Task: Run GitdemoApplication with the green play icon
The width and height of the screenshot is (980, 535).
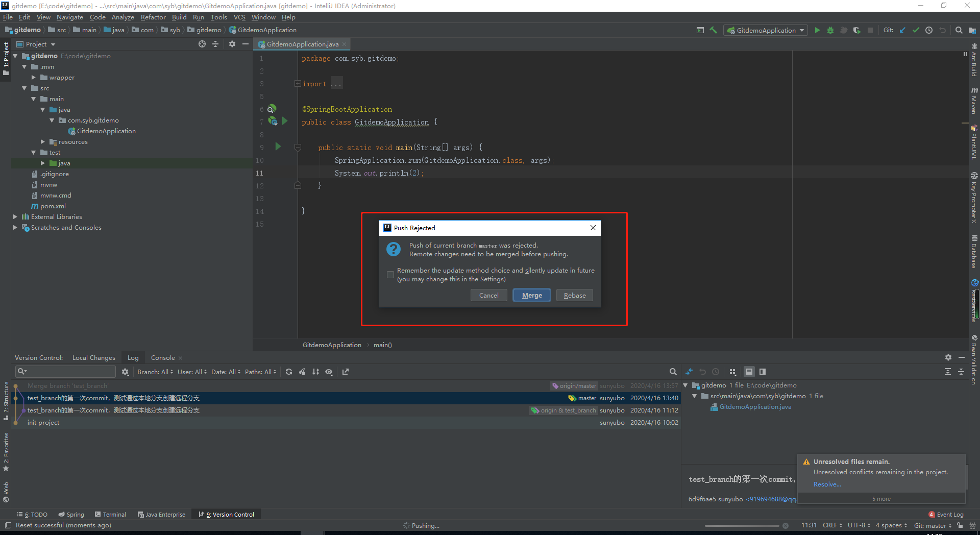Action: [817, 30]
